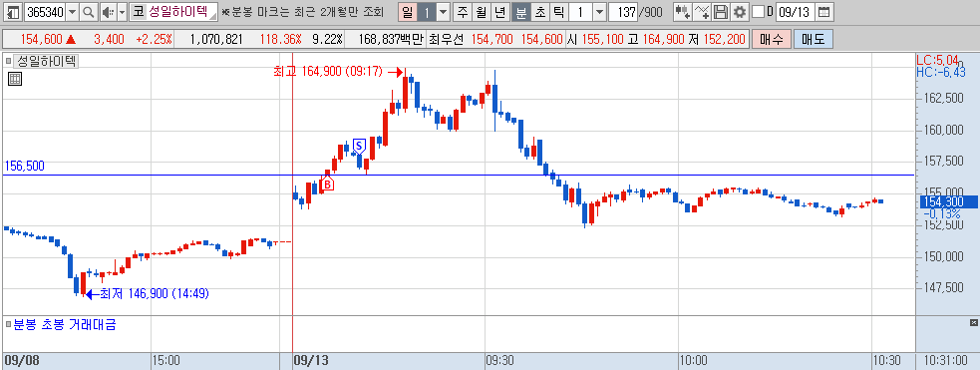Click the blue S sell marker on chart
Viewport: 980px width, 370px height.
coord(359,146)
